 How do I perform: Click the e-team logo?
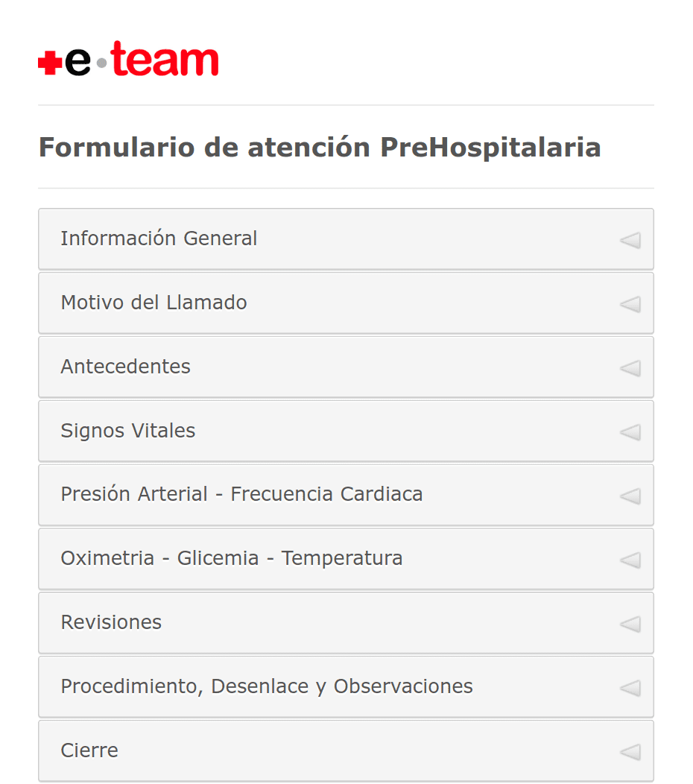tap(128, 59)
